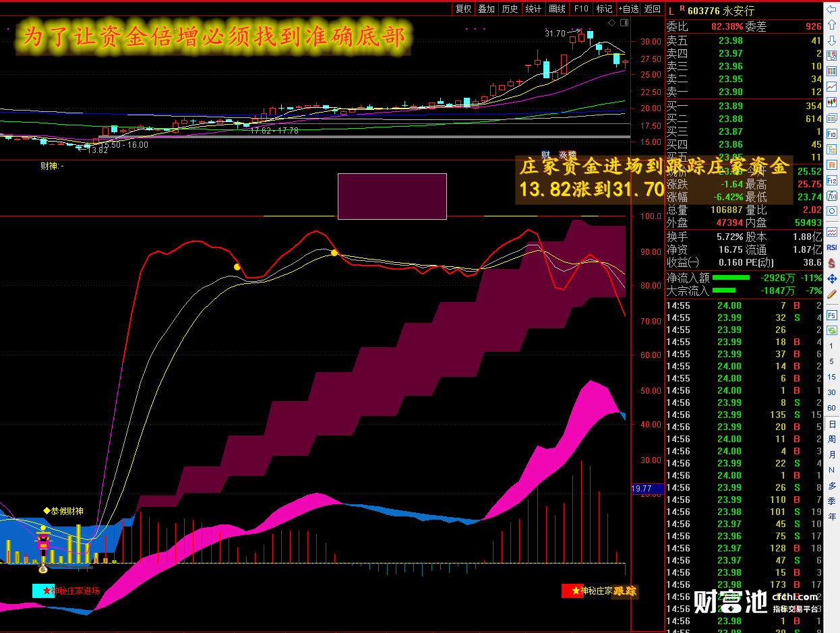
Task: Select the yearly 年 period
Action: pyautogui.click(x=832, y=517)
